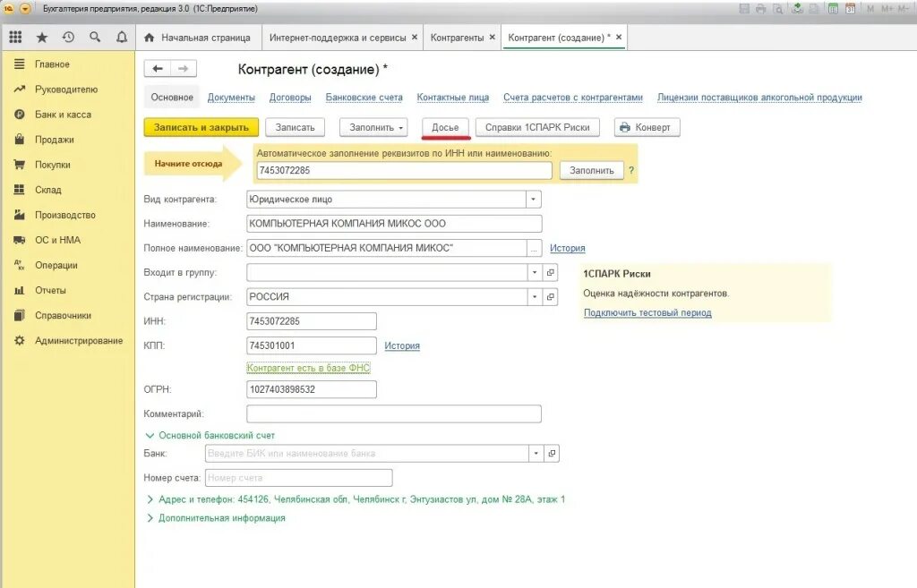This screenshot has width=917, height=588.
Task: Click Записать и закрыть button
Action: coord(201,127)
